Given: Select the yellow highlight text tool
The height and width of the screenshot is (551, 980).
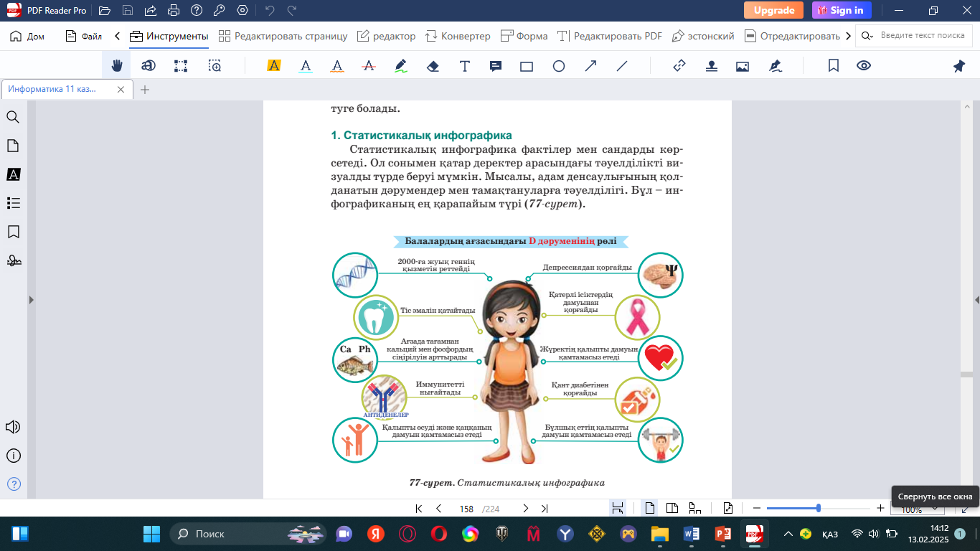Looking at the screenshot, I should [x=273, y=66].
